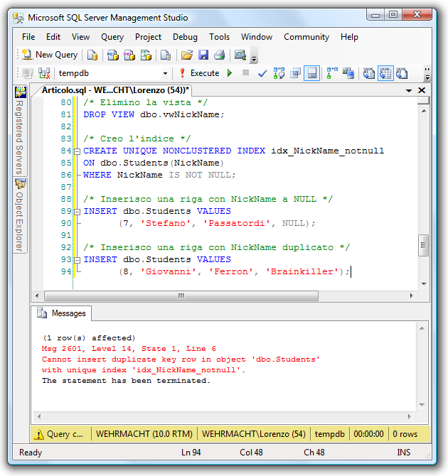Collapse the CREATE UNIQUE INDEX block on line 84
Image resolution: width=448 pixels, height=476 pixels.
click(78, 151)
